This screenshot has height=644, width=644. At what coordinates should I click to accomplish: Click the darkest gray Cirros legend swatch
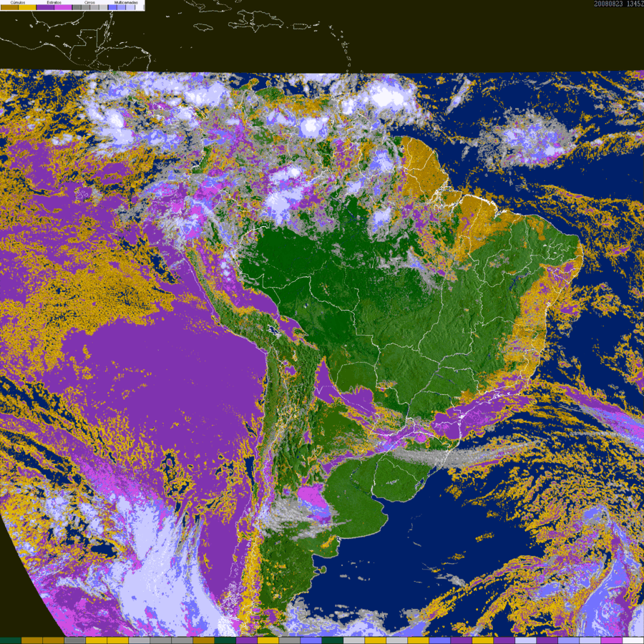point(77,7)
